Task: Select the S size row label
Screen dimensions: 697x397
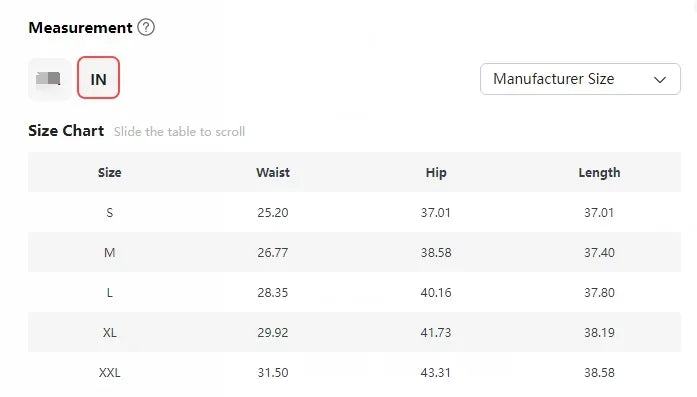Action: coord(109,213)
